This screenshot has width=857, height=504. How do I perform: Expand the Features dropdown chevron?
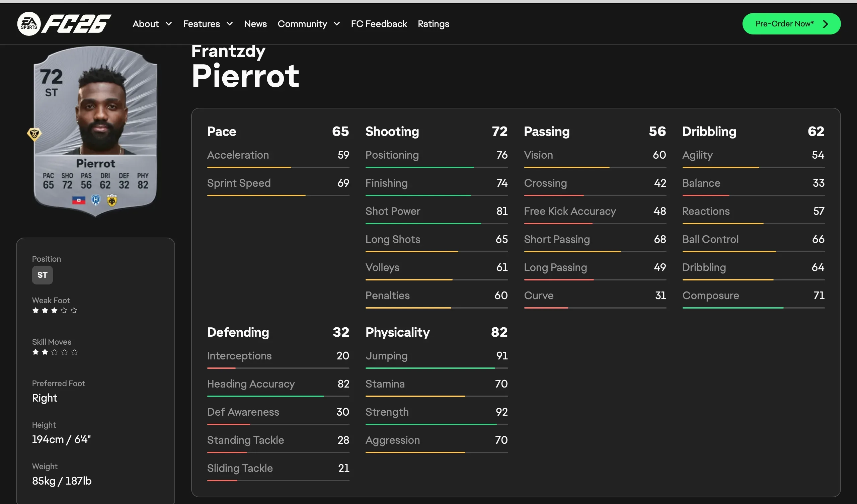click(230, 24)
